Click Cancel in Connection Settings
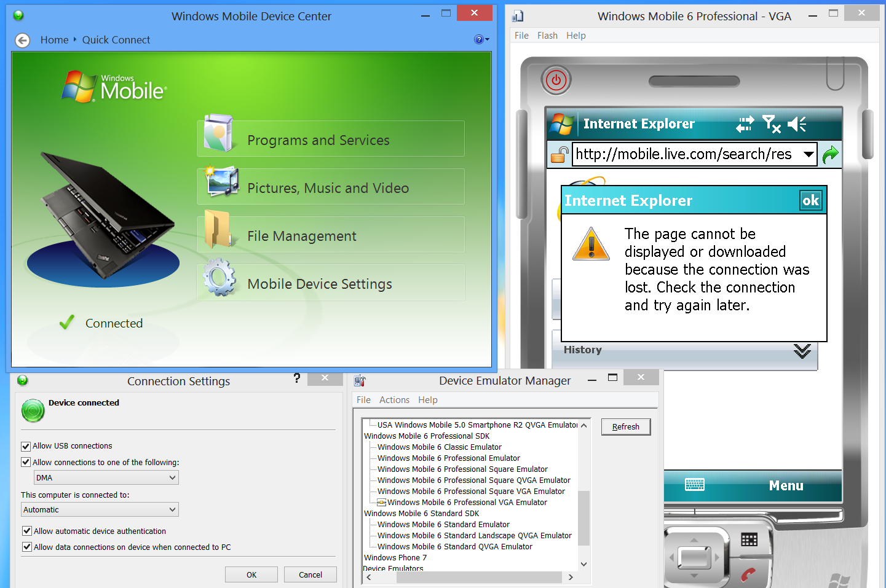This screenshot has height=588, width=886. click(310, 574)
